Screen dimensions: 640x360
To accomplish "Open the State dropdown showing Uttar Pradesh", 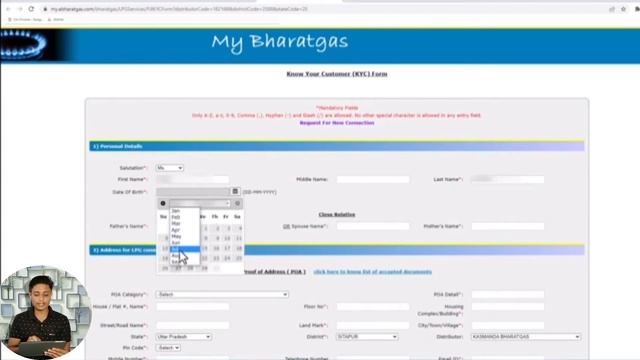I will click(183, 337).
